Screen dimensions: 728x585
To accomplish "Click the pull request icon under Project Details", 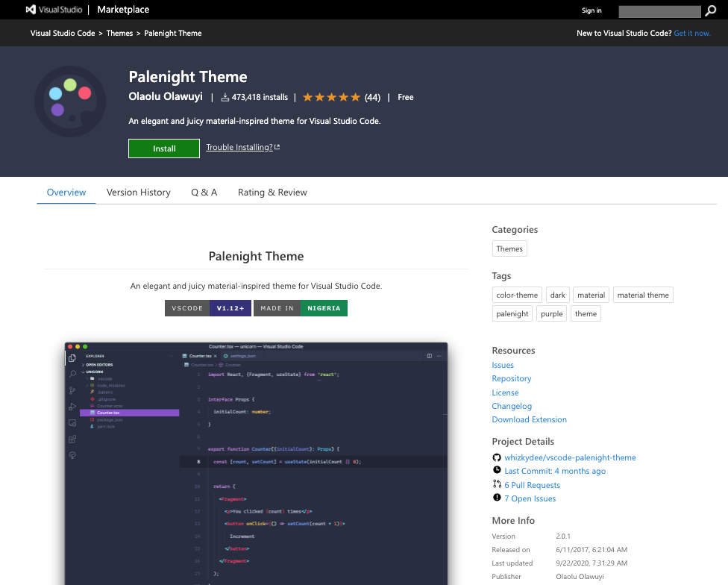I will (496, 484).
